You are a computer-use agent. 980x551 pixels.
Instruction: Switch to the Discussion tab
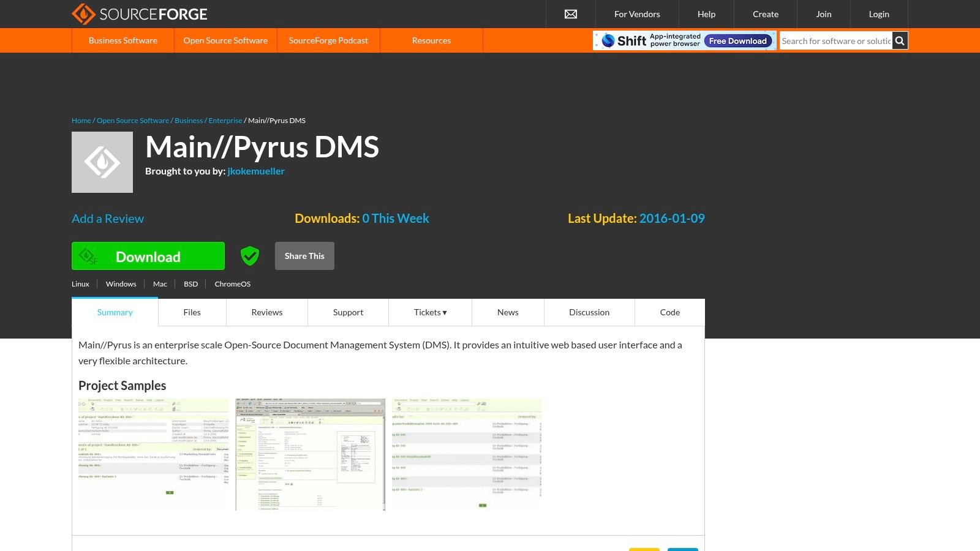pyautogui.click(x=589, y=312)
